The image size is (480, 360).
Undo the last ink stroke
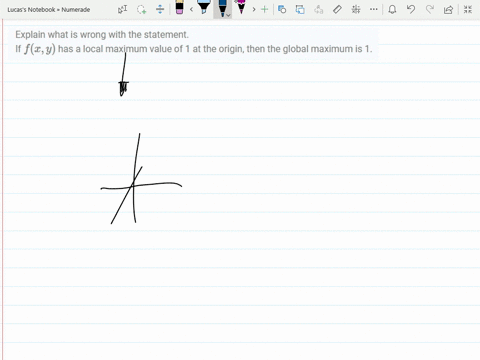coord(411,9)
